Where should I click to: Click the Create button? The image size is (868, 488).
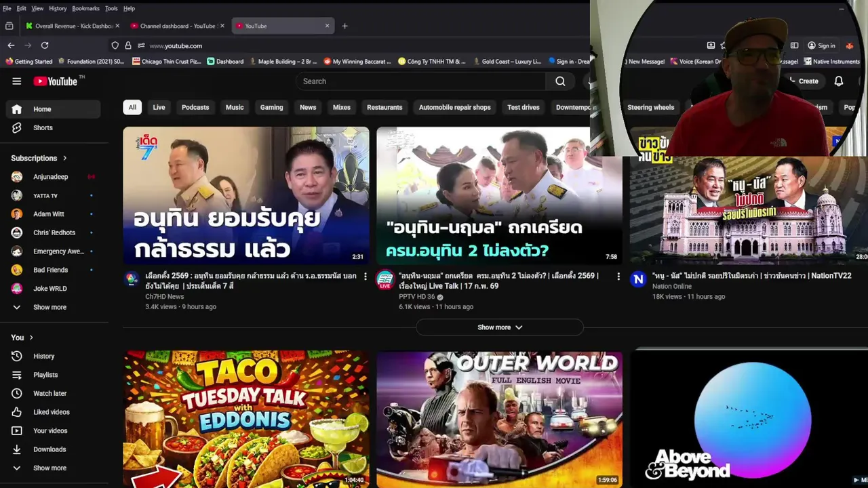(x=803, y=81)
